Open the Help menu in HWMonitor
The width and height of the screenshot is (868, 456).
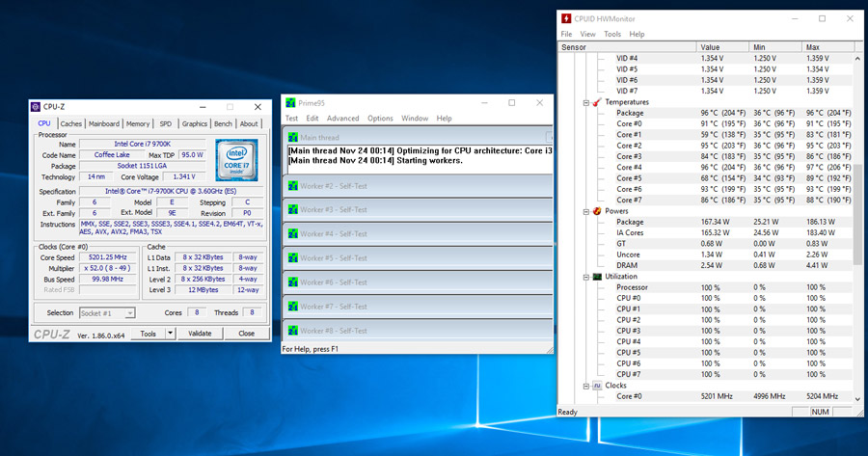click(637, 35)
